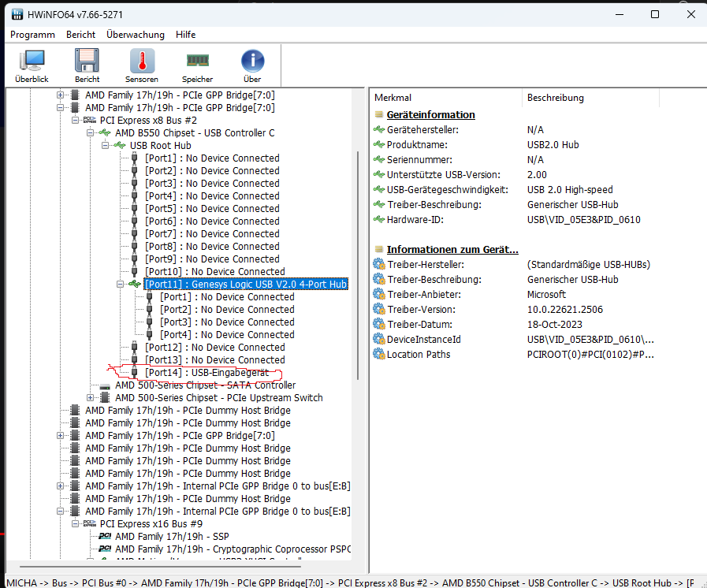Click USB icon of AMD B550 Chipset controller
The height and width of the screenshot is (588, 707).
point(105,132)
